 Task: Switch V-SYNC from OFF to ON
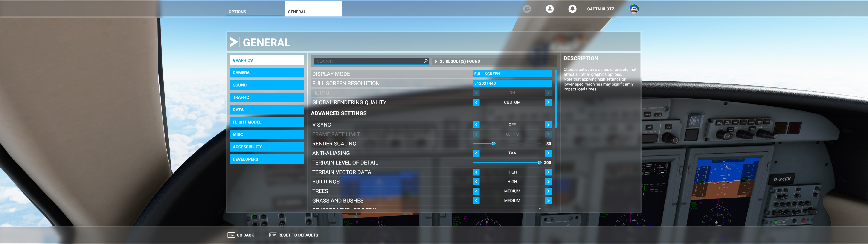(549, 124)
